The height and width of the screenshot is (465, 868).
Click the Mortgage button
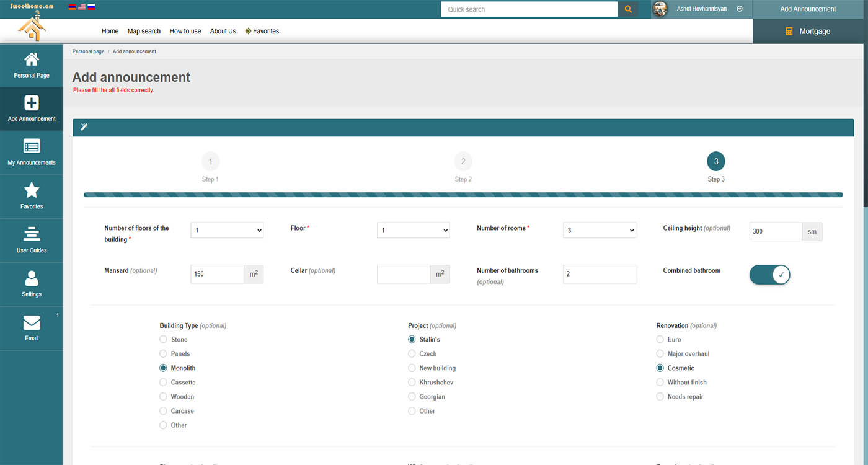(810, 31)
